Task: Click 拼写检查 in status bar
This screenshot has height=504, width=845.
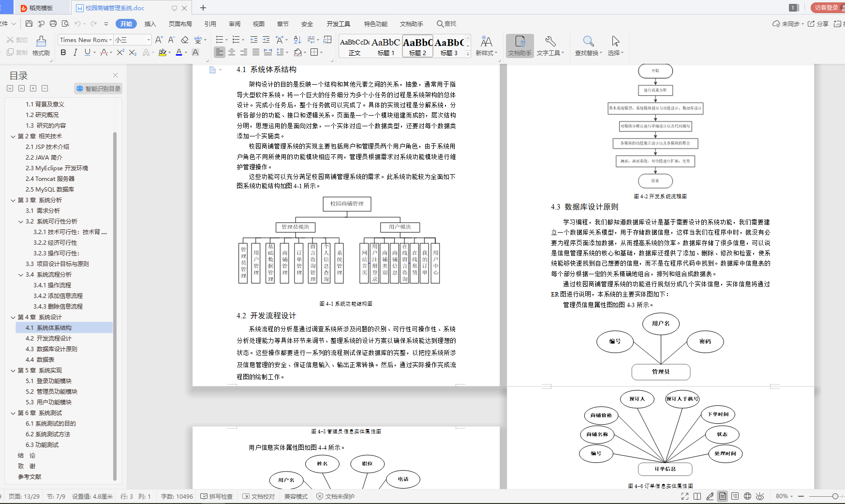Action: point(217,496)
